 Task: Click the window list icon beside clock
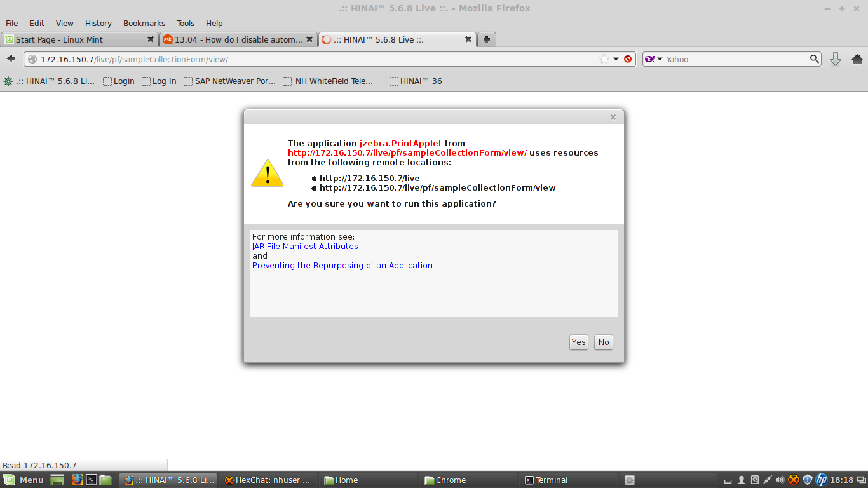[x=860, y=480]
